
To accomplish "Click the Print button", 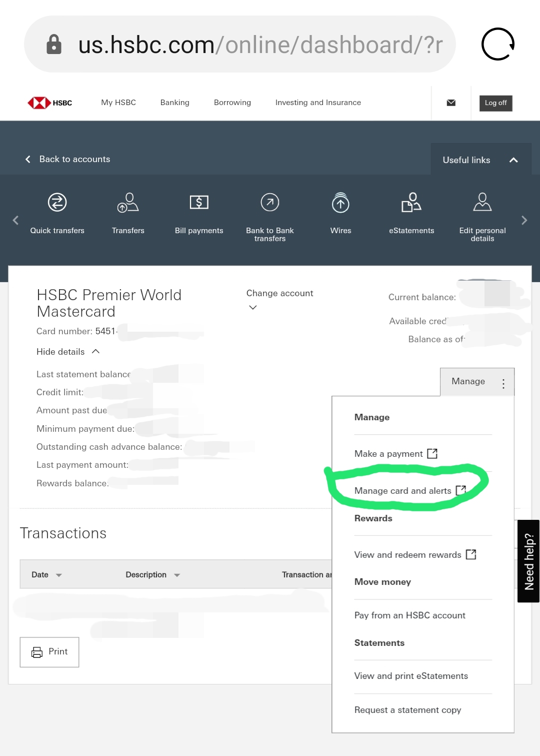I will [x=49, y=652].
